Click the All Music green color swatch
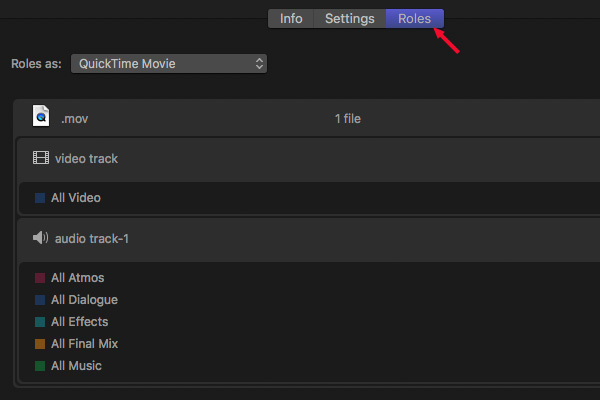 pos(40,366)
